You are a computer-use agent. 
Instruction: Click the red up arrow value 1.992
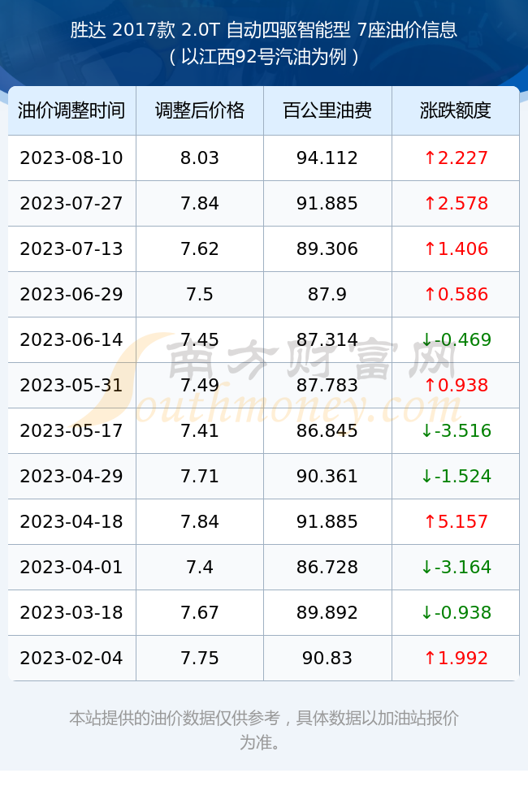click(x=456, y=659)
